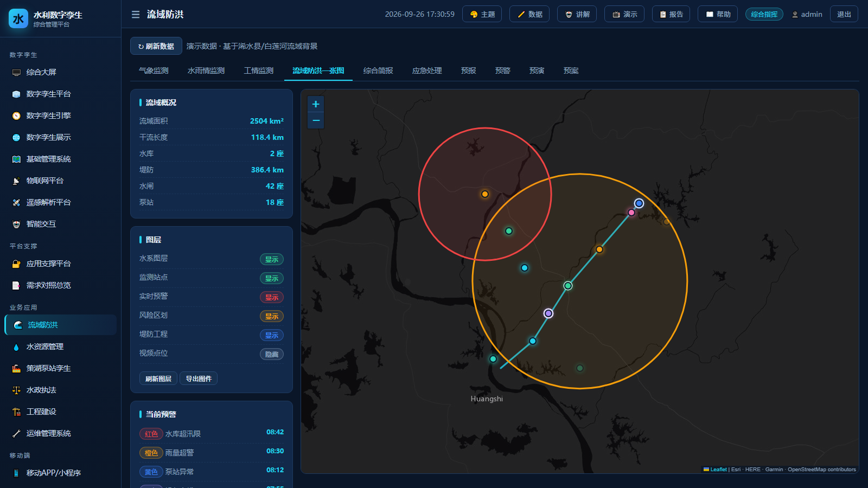Click the 综合指挥 badge
The height and width of the screenshot is (488, 868).
[x=764, y=14]
